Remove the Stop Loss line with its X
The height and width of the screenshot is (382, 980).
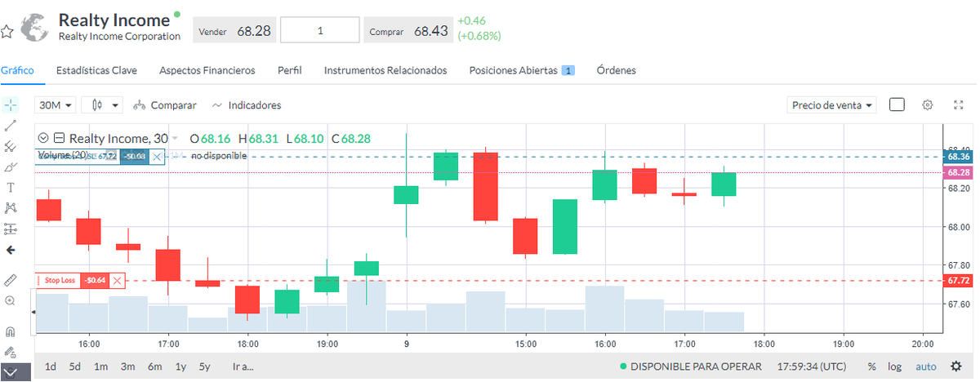pos(118,280)
